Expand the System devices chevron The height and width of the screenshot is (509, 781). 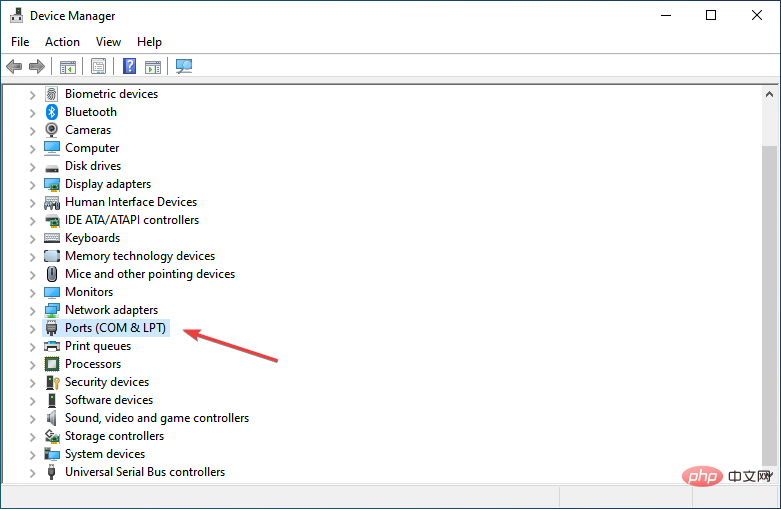[x=32, y=455]
